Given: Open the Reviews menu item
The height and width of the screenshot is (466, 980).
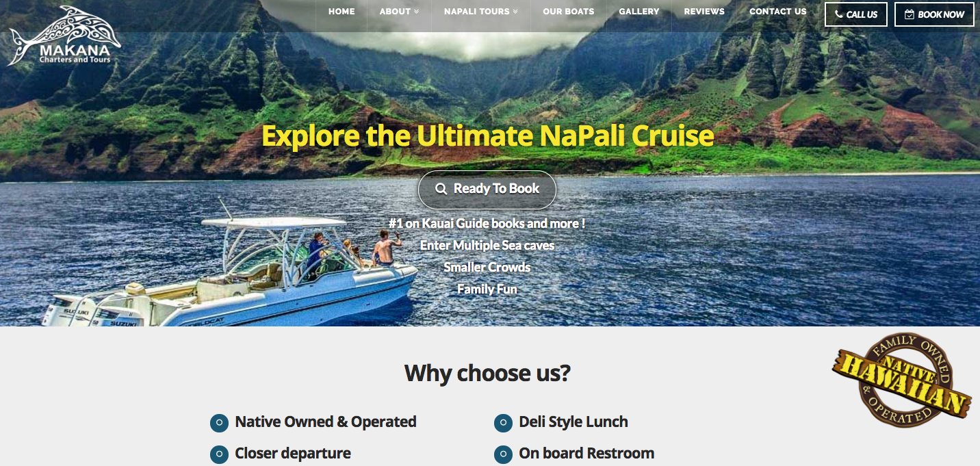Looking at the screenshot, I should tap(704, 12).
